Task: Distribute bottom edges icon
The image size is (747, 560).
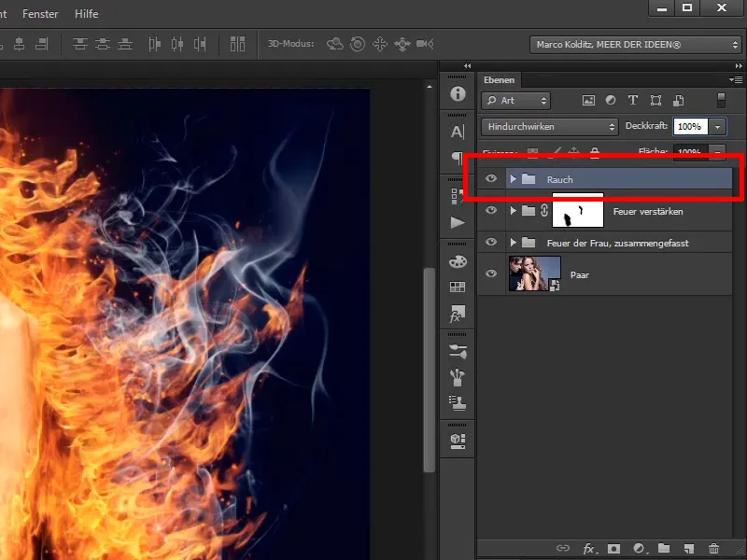Action: [125, 44]
